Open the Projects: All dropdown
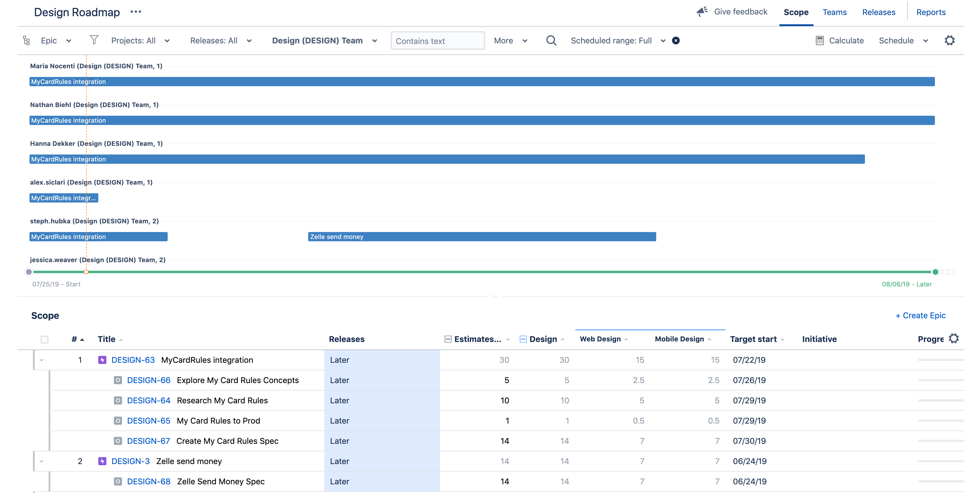 tap(140, 40)
